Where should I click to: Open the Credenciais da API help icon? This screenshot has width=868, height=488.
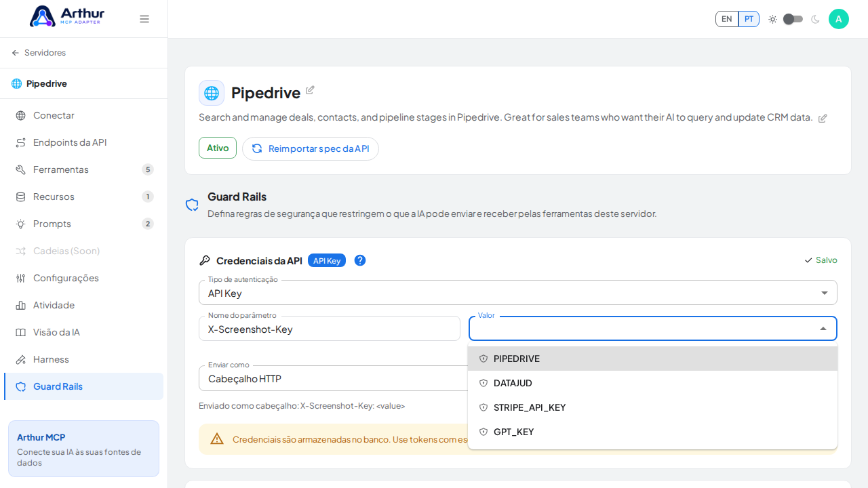tap(360, 260)
